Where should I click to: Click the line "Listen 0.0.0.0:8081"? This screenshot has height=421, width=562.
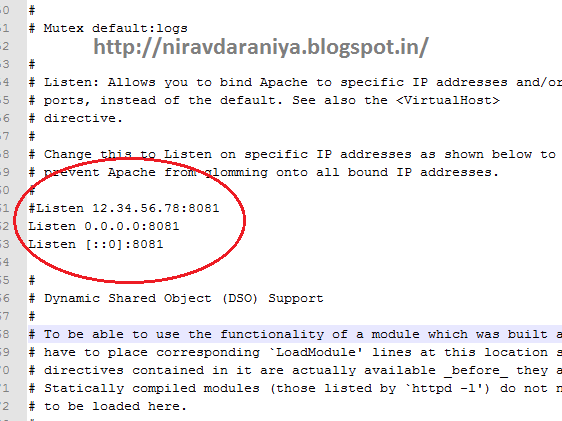104,226
